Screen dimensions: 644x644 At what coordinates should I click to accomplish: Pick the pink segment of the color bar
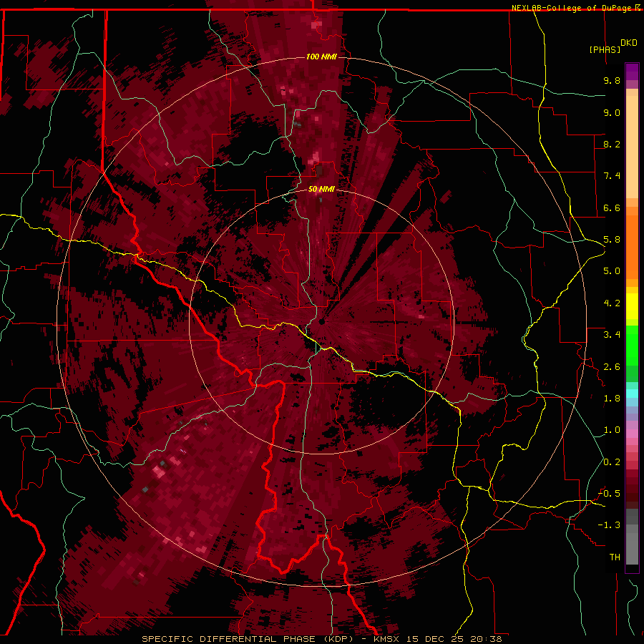click(x=632, y=434)
